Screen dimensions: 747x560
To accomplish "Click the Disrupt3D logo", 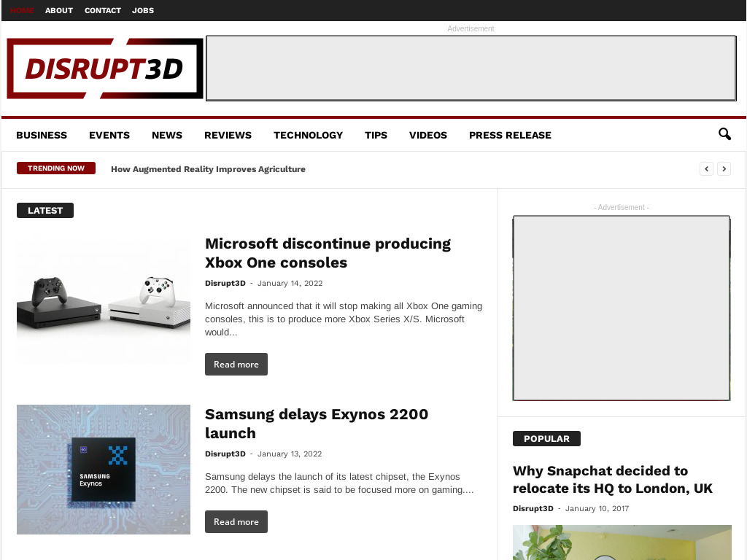I will point(104,69).
